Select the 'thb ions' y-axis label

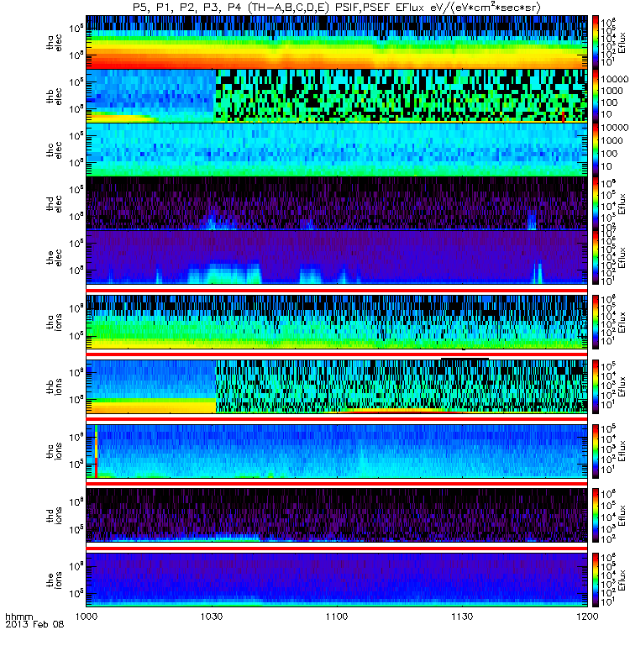click(x=54, y=386)
